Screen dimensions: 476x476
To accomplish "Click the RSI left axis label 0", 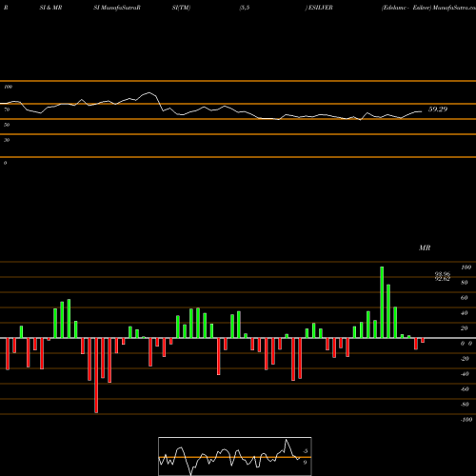I will (5, 163).
